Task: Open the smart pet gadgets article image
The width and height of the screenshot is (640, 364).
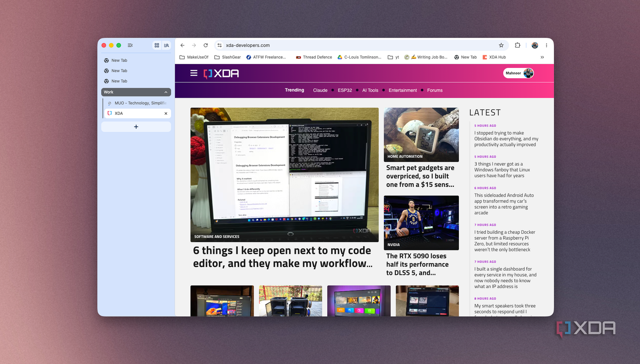Action: pos(421,135)
